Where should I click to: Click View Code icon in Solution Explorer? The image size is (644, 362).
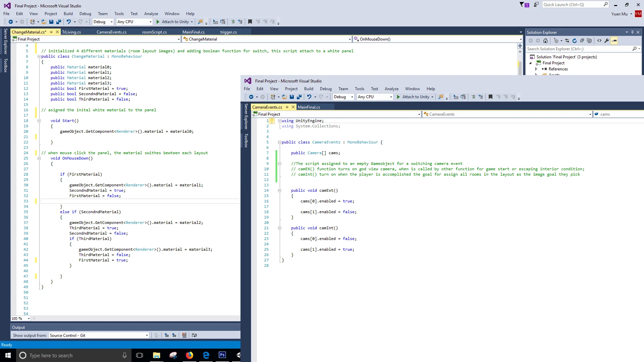pyautogui.click(x=599, y=41)
